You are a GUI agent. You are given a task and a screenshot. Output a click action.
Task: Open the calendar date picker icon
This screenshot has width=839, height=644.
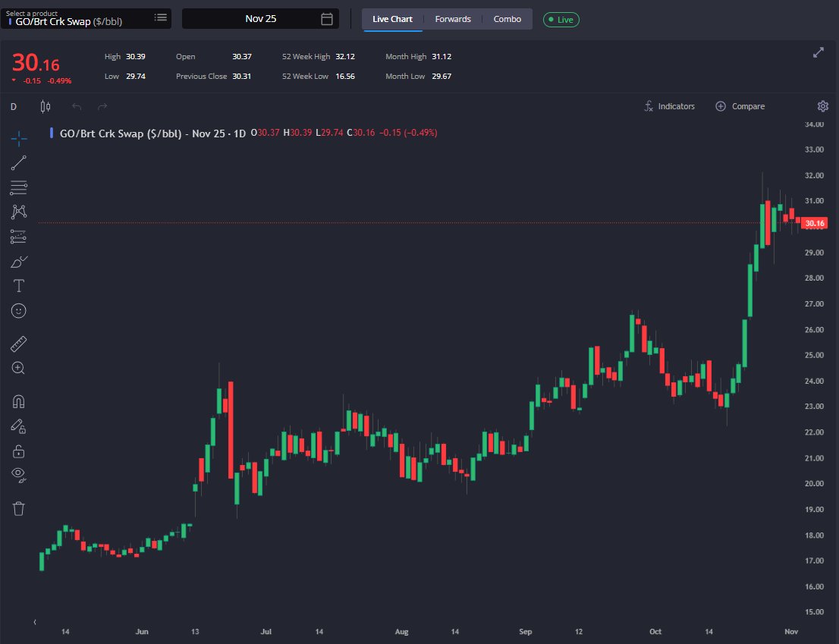327,19
